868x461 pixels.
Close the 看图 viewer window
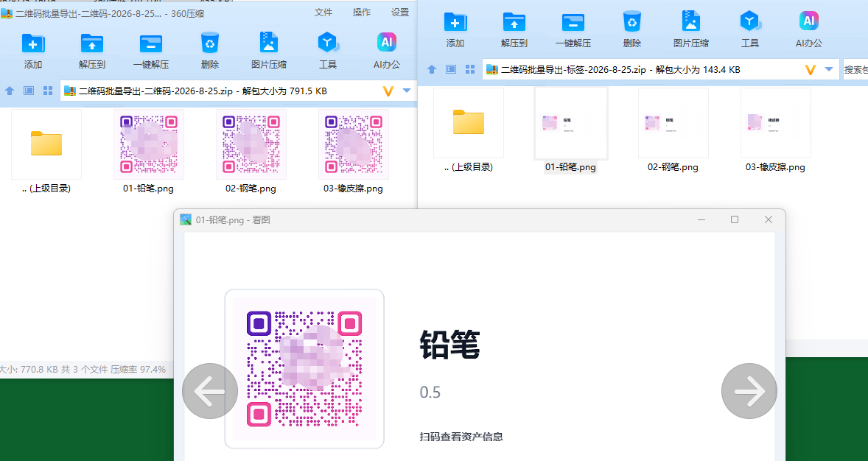click(769, 219)
